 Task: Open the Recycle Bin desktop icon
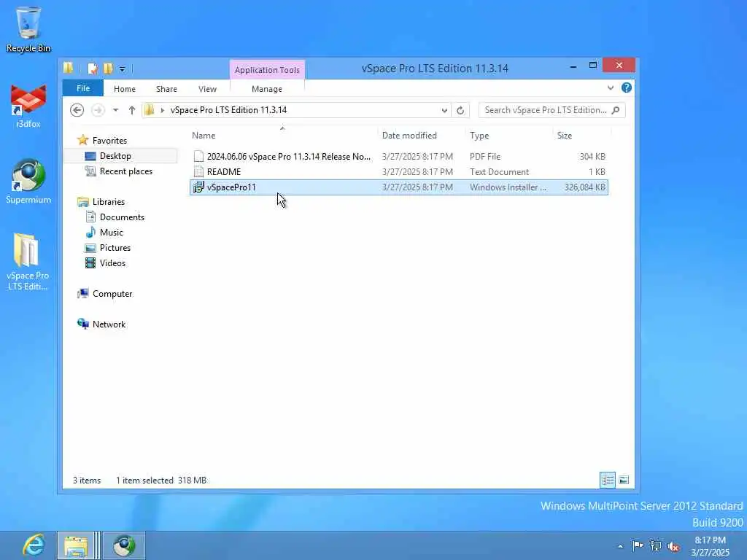tap(28, 29)
